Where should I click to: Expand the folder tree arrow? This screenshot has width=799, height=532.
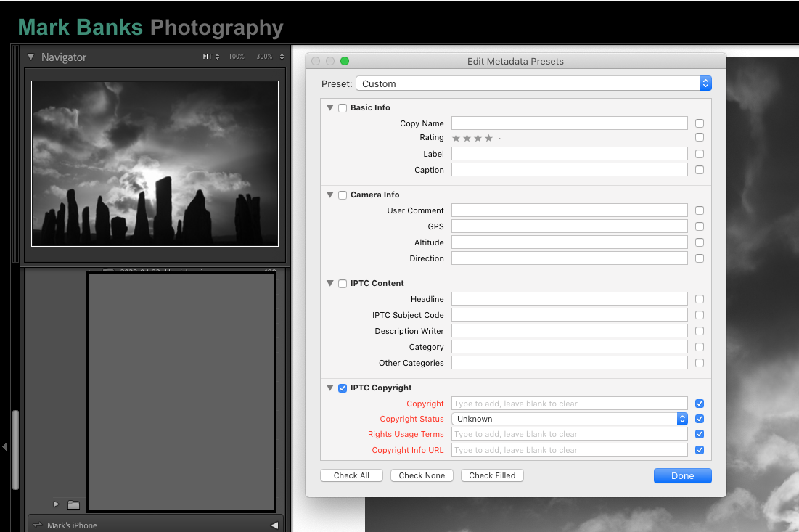point(57,504)
